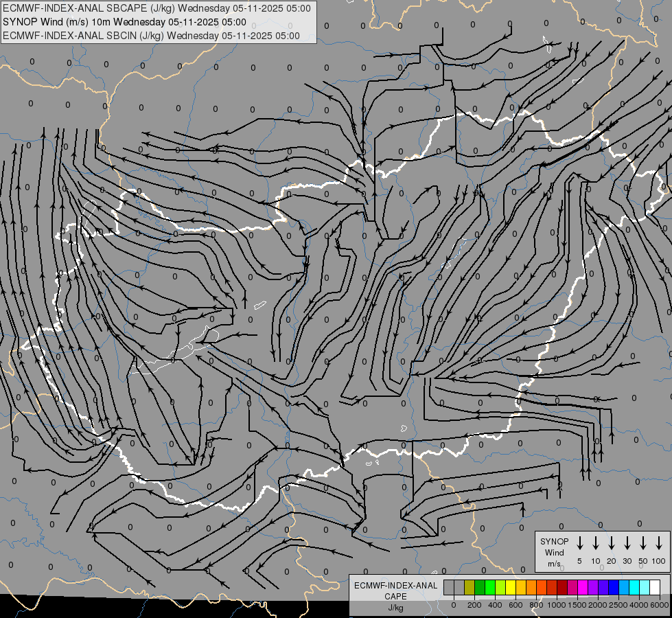
Task: Click the 400 tick label on the CAPE scale
Action: coord(495,605)
